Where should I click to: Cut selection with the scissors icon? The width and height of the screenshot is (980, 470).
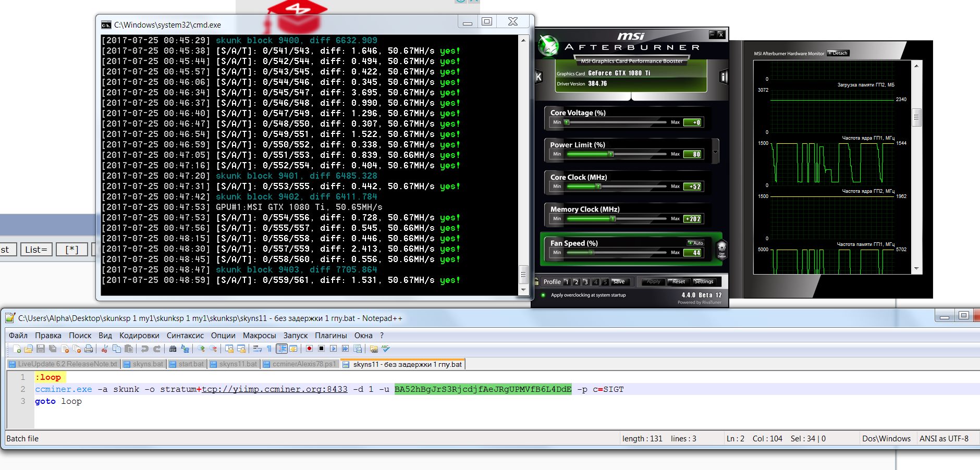(104, 349)
